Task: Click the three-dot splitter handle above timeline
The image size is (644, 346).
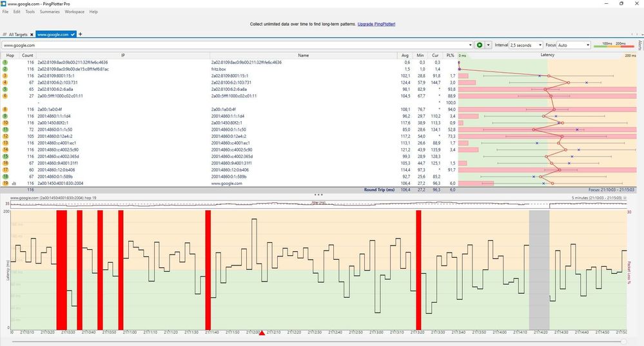Action: tap(318, 195)
